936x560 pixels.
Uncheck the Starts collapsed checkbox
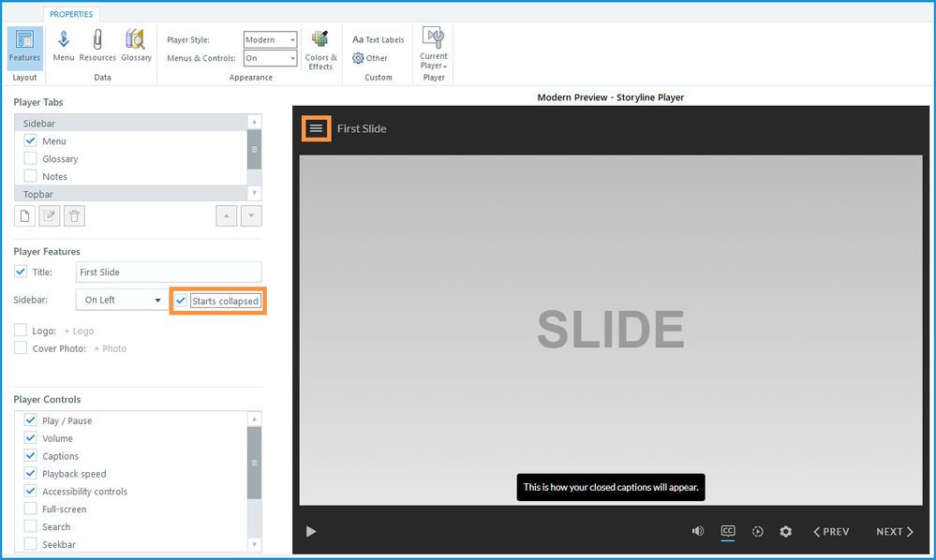tap(181, 301)
